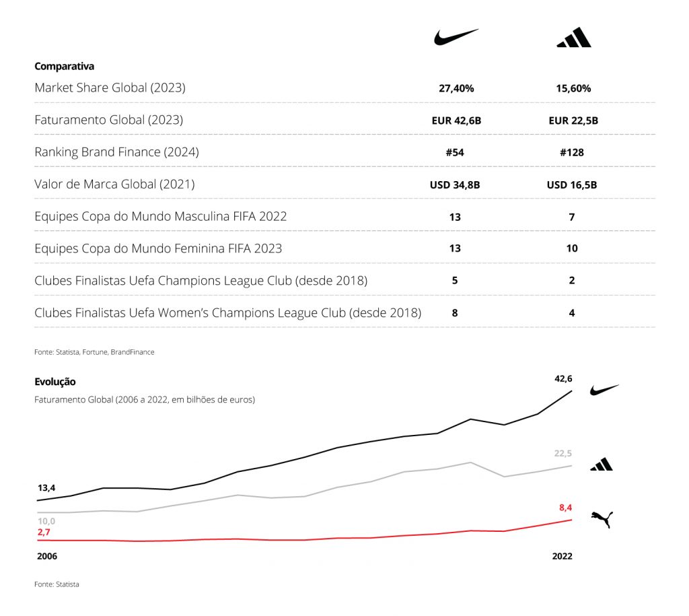Click the Adidas logo beside the gray chart line
689x616 pixels.
pos(601,464)
